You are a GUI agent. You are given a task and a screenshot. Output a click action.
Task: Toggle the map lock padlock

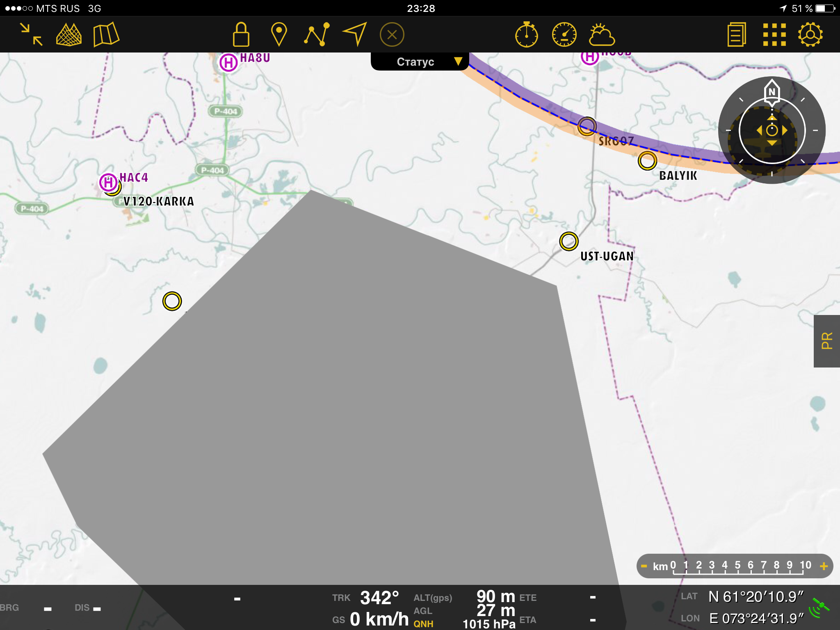coord(241,34)
